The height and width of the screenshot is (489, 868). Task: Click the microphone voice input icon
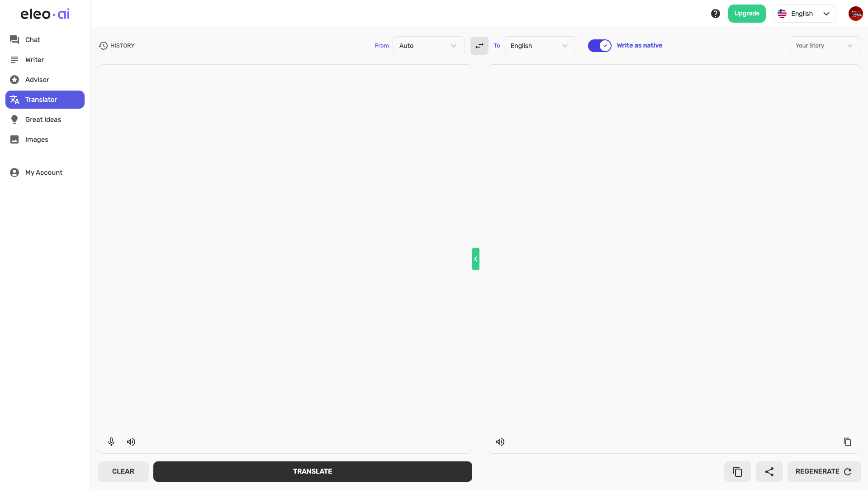click(111, 442)
